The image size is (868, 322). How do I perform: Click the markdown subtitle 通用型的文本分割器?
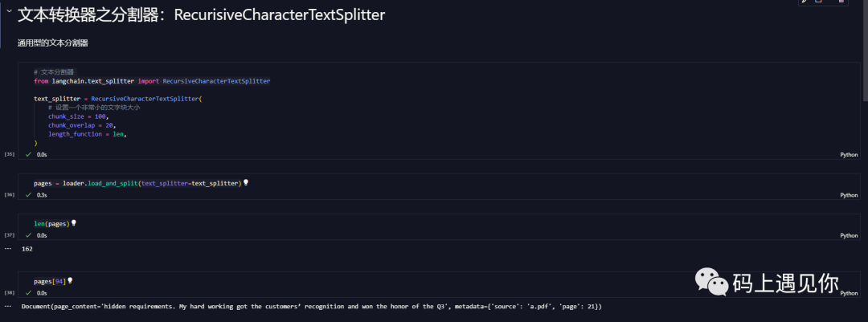(x=52, y=43)
